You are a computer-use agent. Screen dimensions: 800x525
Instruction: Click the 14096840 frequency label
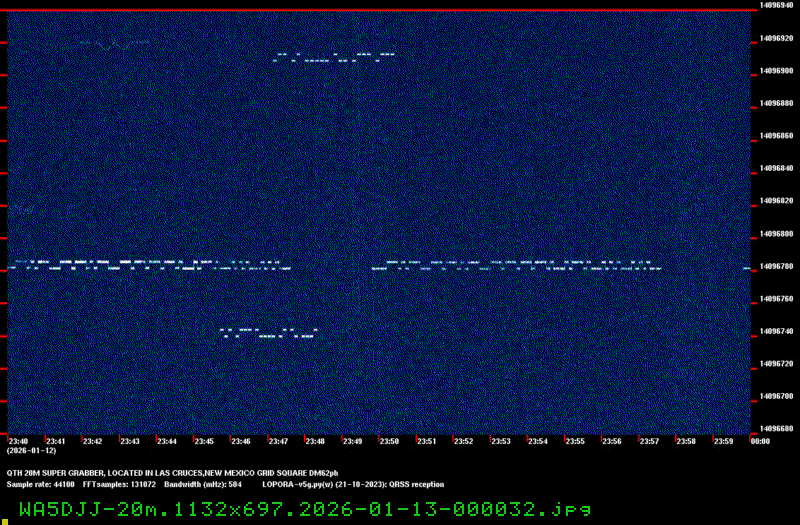777,168
